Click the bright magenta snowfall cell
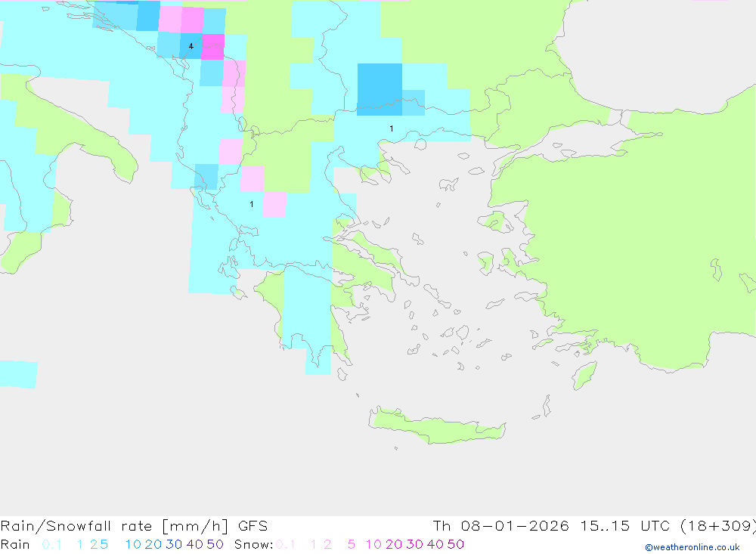This screenshot has height=554, width=756. pos(212,47)
